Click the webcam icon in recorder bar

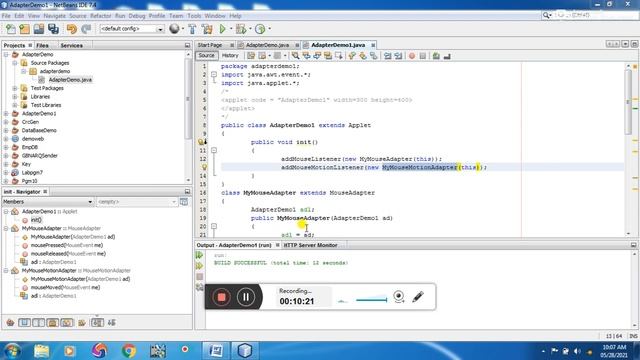pos(399,297)
